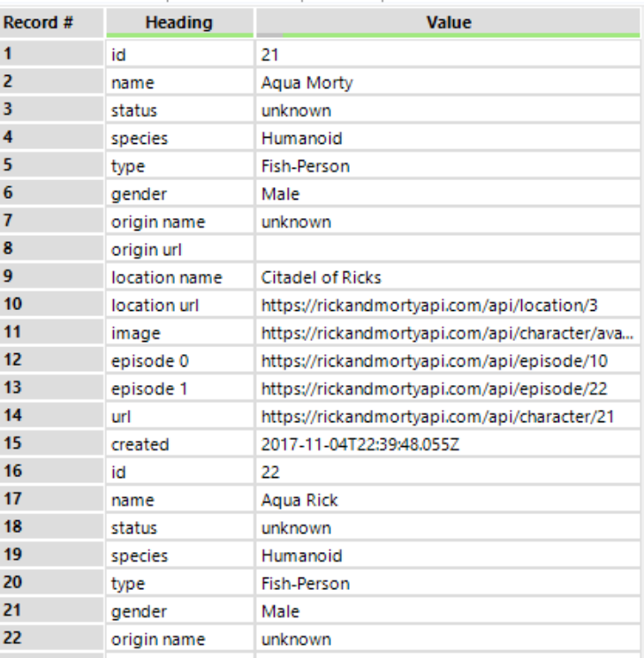The image size is (644, 658).
Task: Open the api/episode/22 URL value
Action: coord(434,389)
